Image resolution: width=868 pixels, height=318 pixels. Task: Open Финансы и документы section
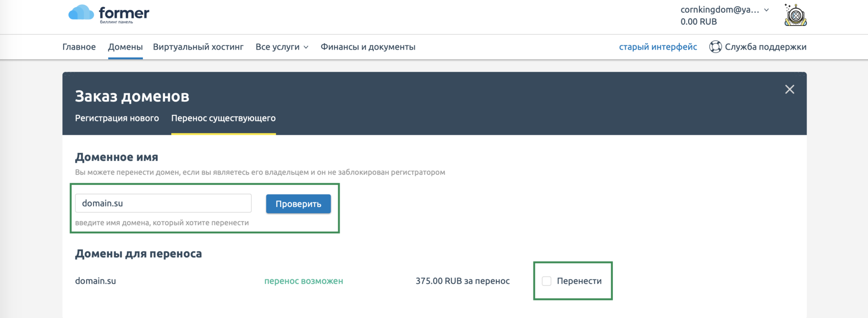pyautogui.click(x=368, y=47)
